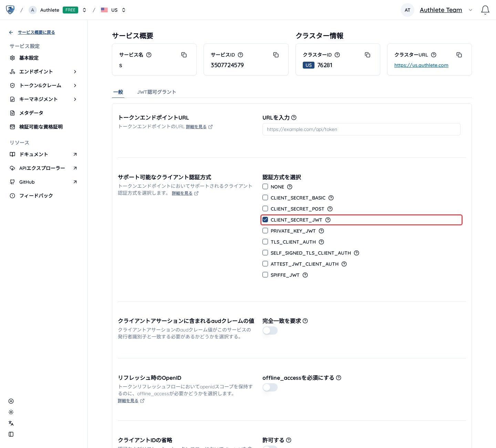Show help for クラスターURL
Screen dimensions: 496x448
tap(434, 55)
